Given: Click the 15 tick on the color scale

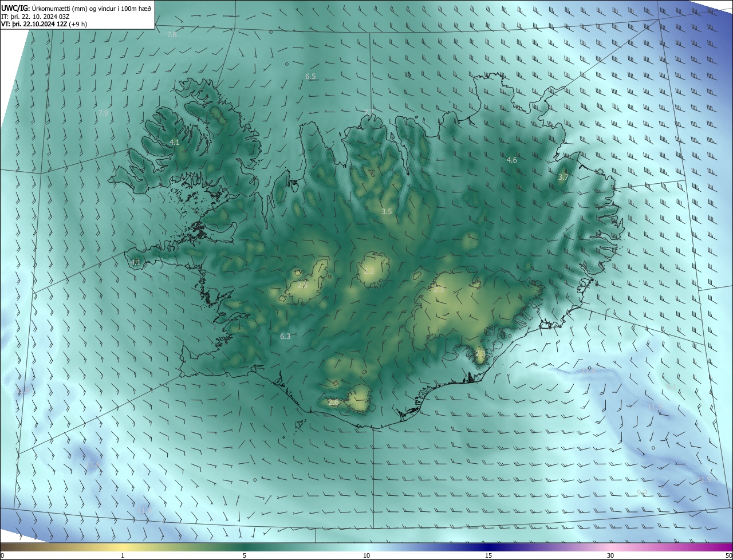Looking at the screenshot, I should (x=488, y=555).
